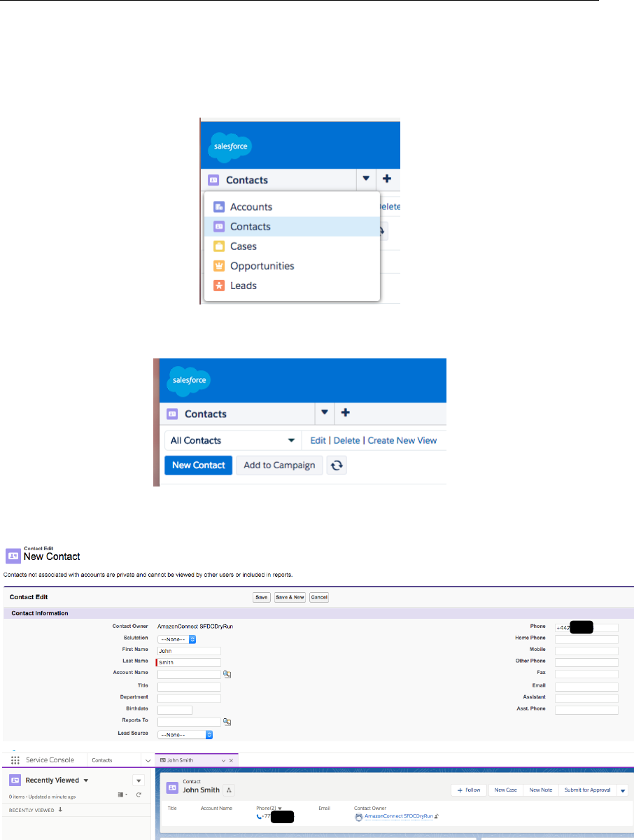634x840 pixels.
Task: Click the Email input field in form
Action: [x=586, y=687]
